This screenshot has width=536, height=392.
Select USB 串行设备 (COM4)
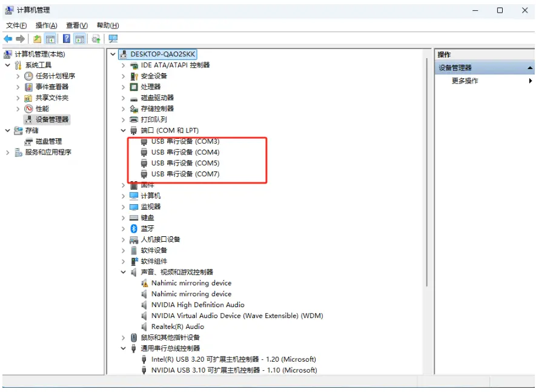click(x=185, y=152)
